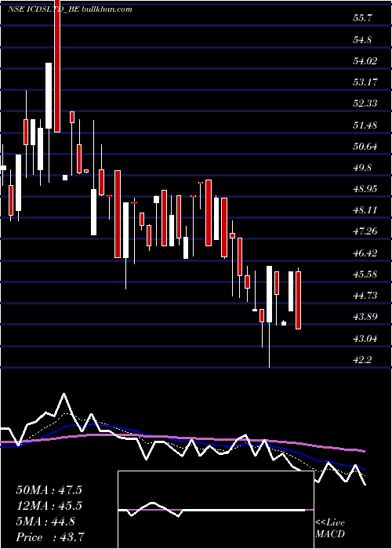
Task: Click the 42.2 price axis label
Action: coord(362,360)
